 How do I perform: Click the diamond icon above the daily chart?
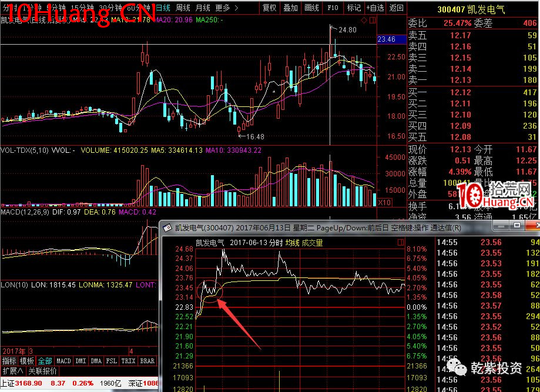pyautogui.click(x=364, y=21)
